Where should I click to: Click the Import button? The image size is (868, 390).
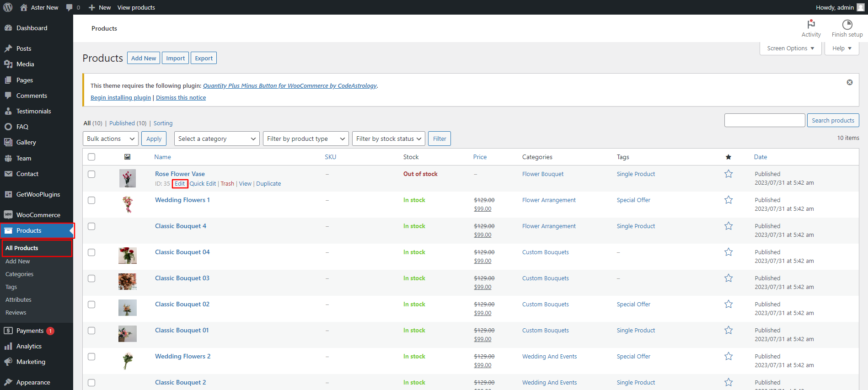pos(175,58)
